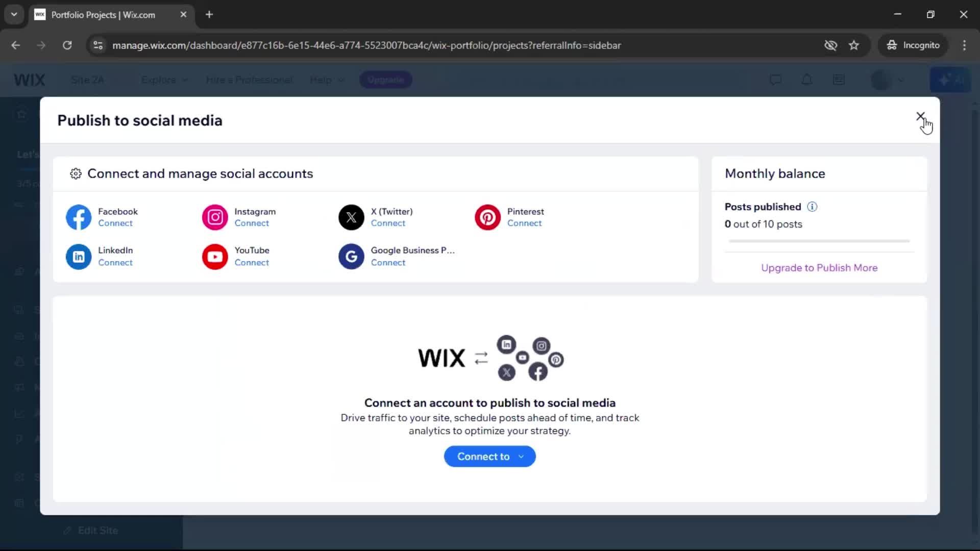Image resolution: width=980 pixels, height=551 pixels.
Task: Open the tab search dropdown arrow
Action: click(14, 15)
